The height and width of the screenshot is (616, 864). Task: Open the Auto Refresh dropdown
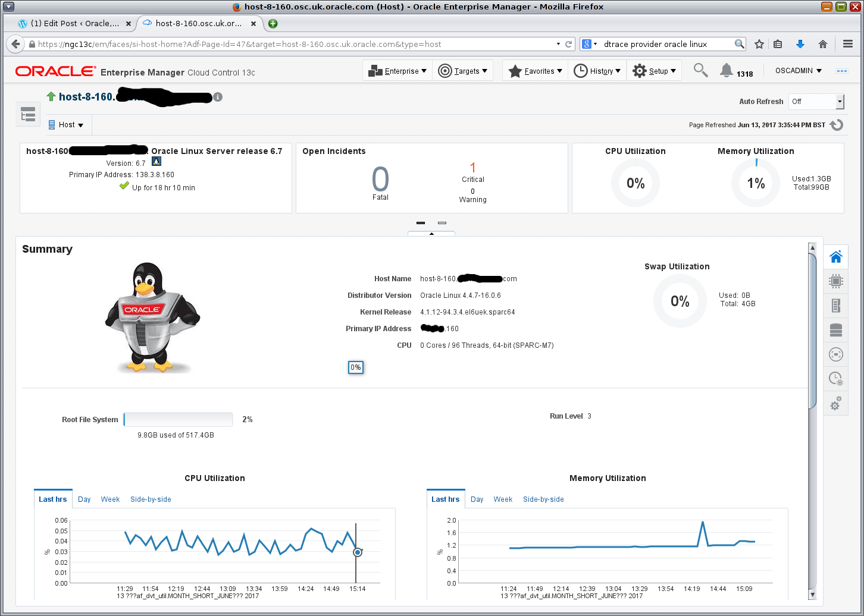click(816, 102)
